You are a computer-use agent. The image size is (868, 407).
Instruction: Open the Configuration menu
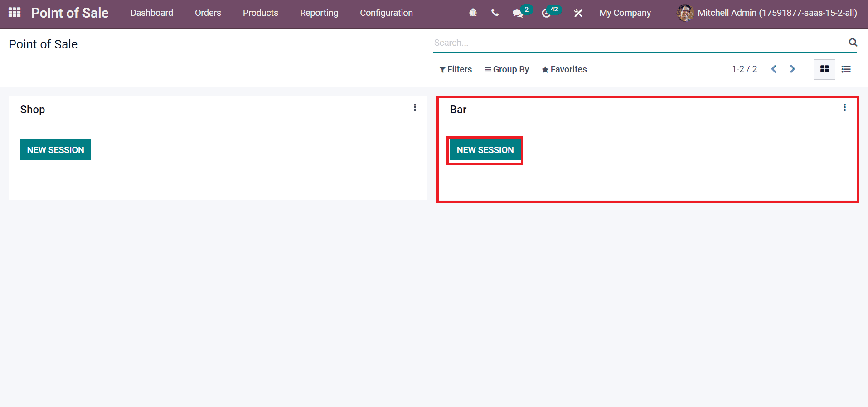386,13
